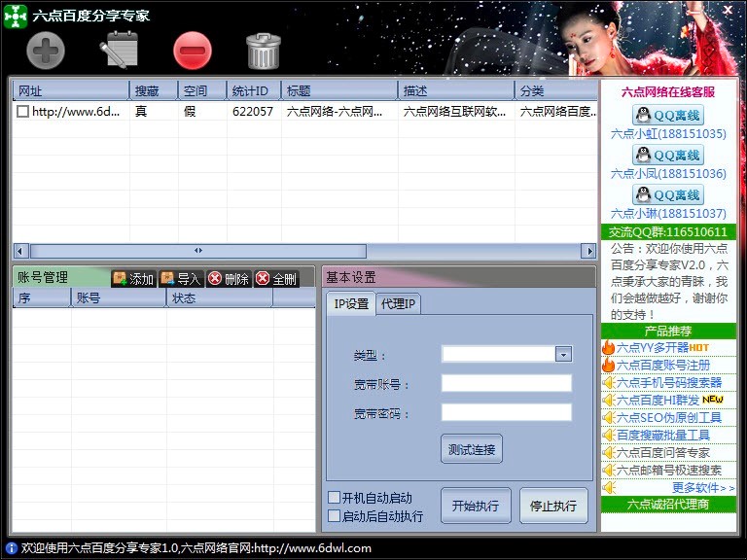Switch to 代理IP tab

398,303
